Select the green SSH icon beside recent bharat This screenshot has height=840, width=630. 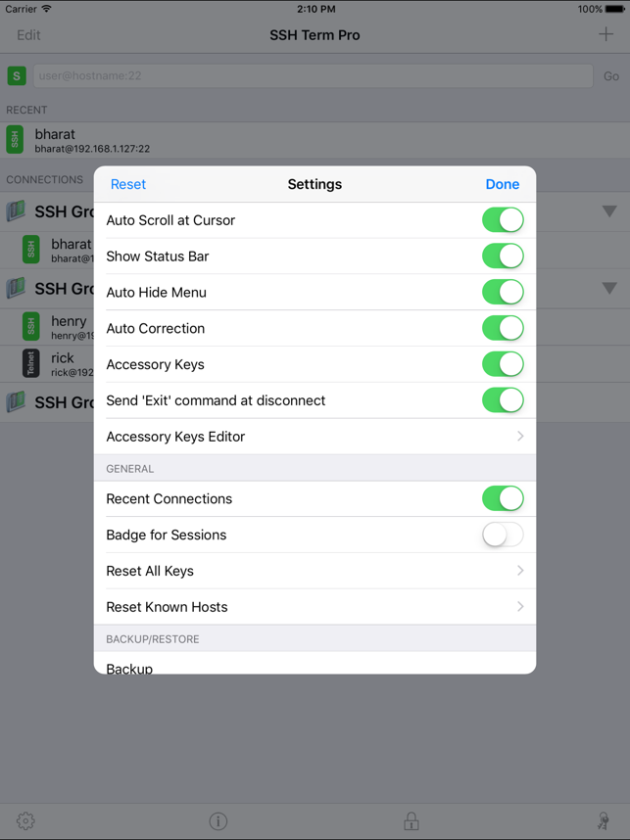pyautogui.click(x=15, y=140)
